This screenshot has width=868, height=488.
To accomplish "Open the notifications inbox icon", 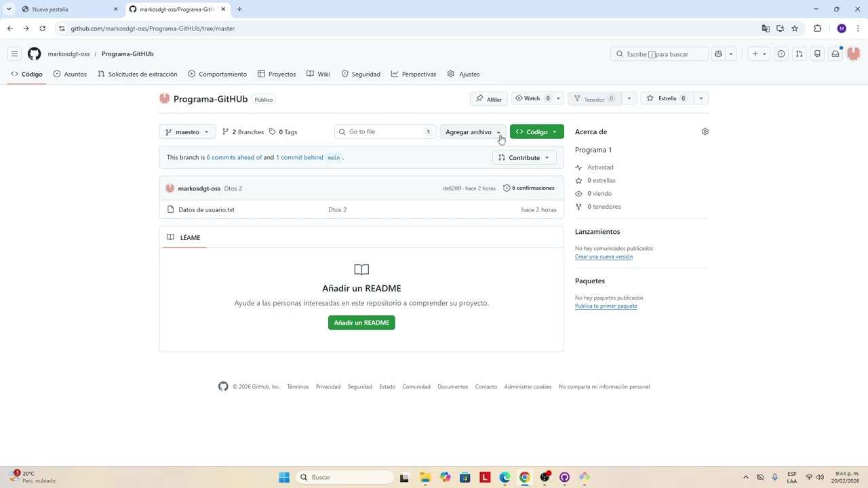I will pos(835,54).
